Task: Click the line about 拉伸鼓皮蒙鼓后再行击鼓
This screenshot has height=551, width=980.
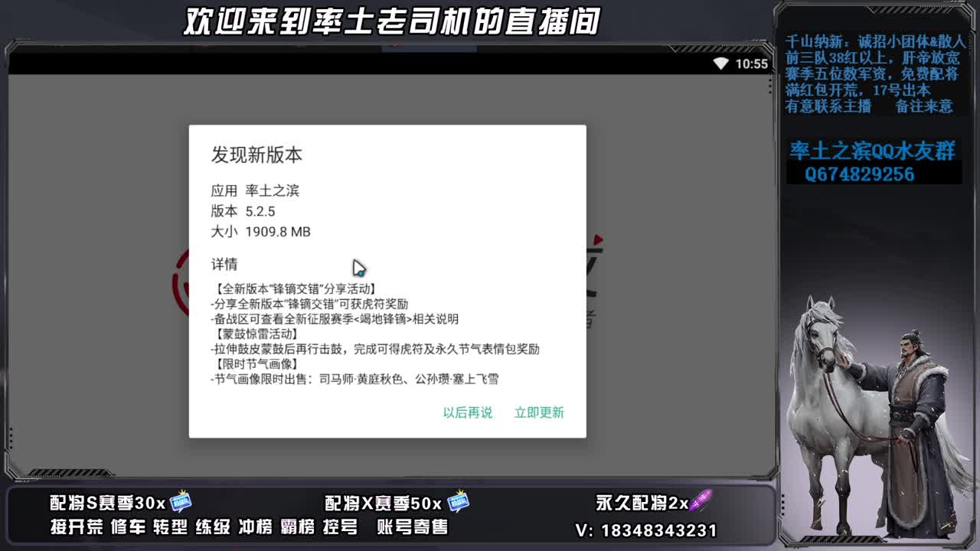Action: (x=375, y=349)
